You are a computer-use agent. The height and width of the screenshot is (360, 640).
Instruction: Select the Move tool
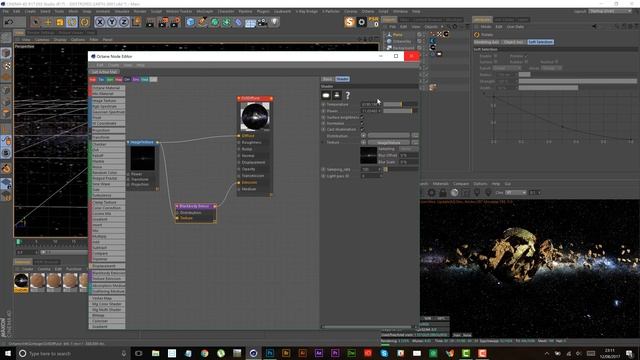(48, 22)
